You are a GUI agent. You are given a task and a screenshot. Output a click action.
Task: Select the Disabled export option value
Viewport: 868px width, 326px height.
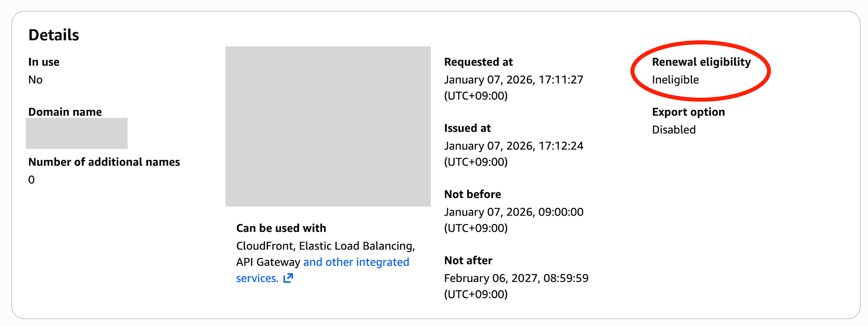click(674, 130)
